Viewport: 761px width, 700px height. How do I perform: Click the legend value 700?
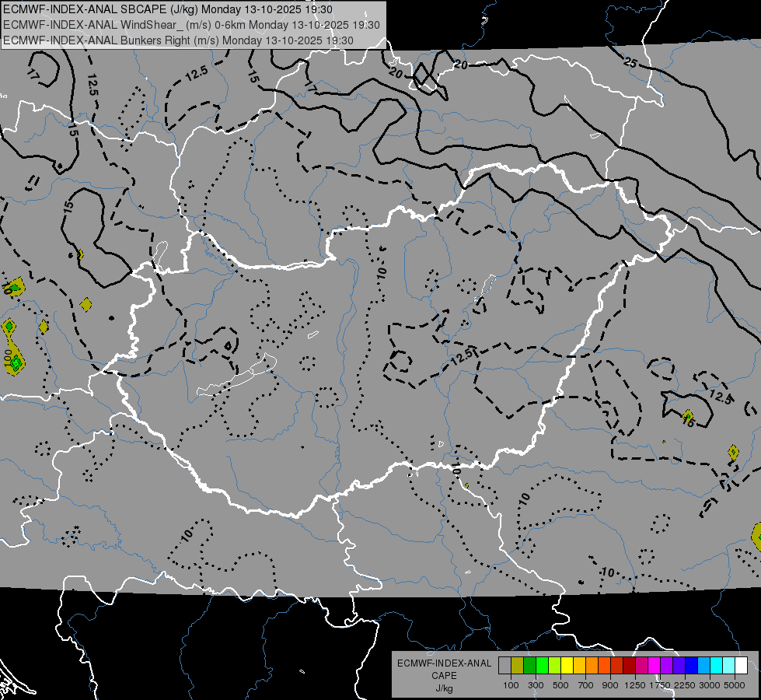point(586,685)
